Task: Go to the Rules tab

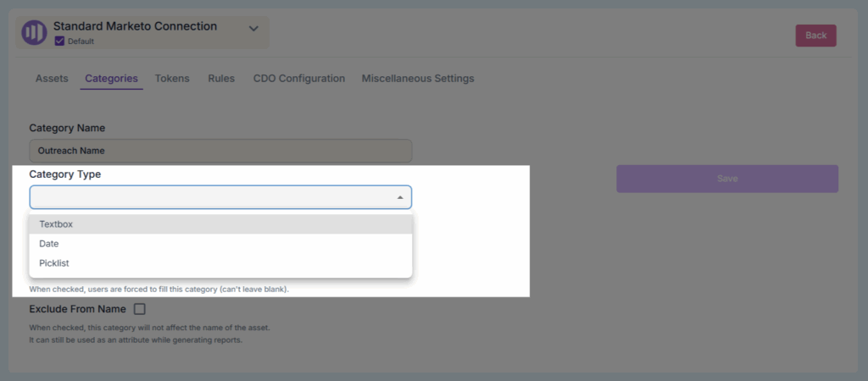Action: coord(221,79)
